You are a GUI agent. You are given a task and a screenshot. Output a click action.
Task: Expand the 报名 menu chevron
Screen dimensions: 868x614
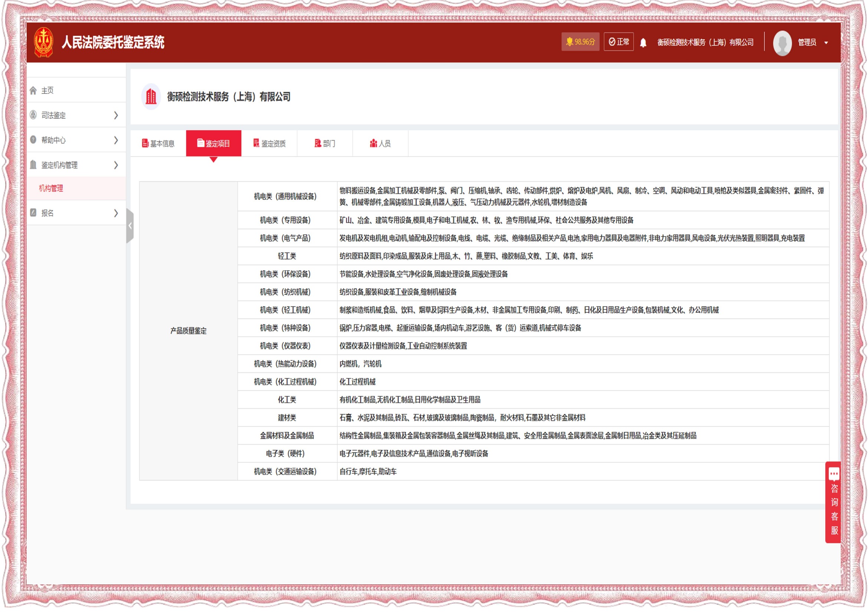(116, 213)
